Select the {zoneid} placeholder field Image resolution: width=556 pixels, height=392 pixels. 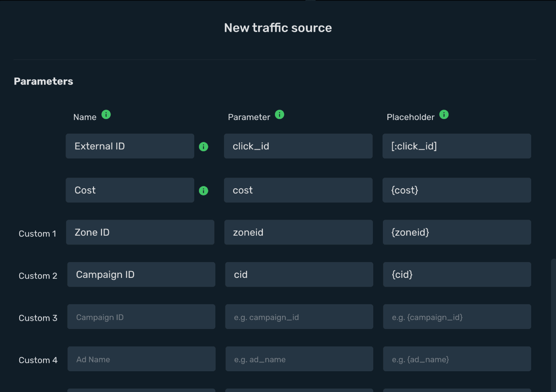[457, 232]
